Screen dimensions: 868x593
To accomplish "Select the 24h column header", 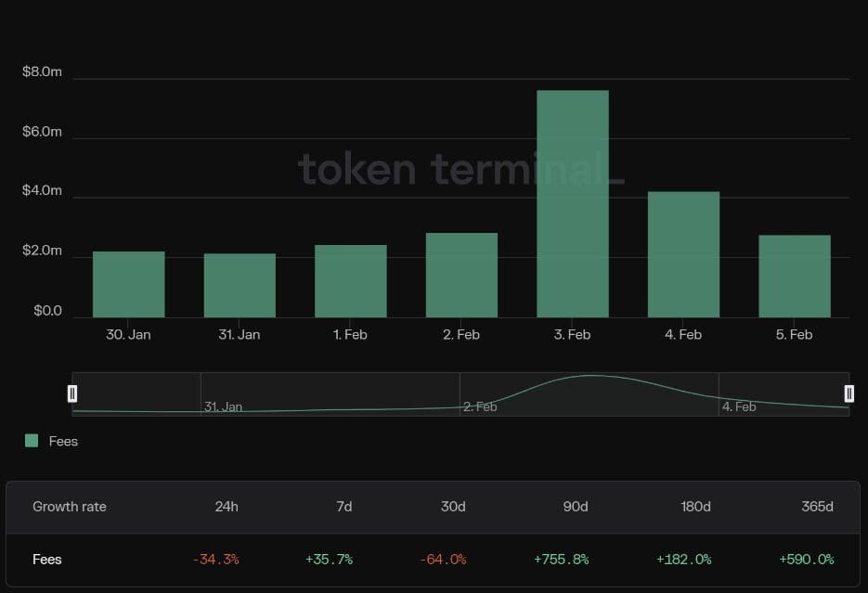I will coord(227,507).
